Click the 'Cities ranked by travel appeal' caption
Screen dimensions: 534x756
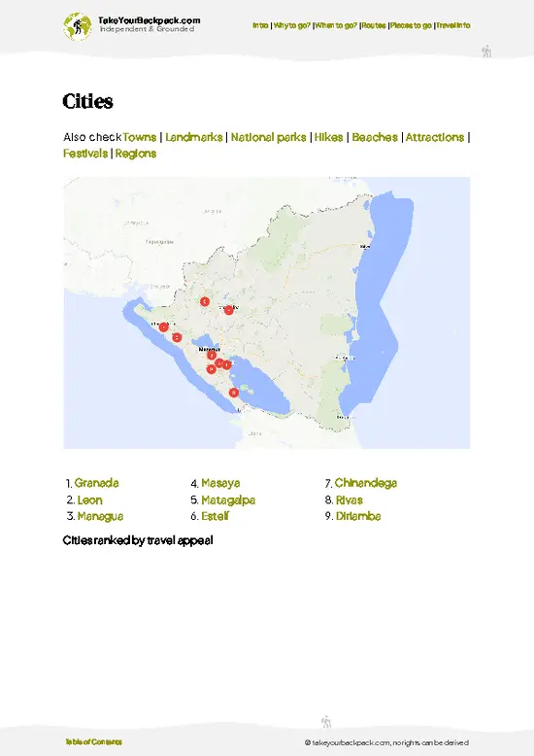(138, 540)
